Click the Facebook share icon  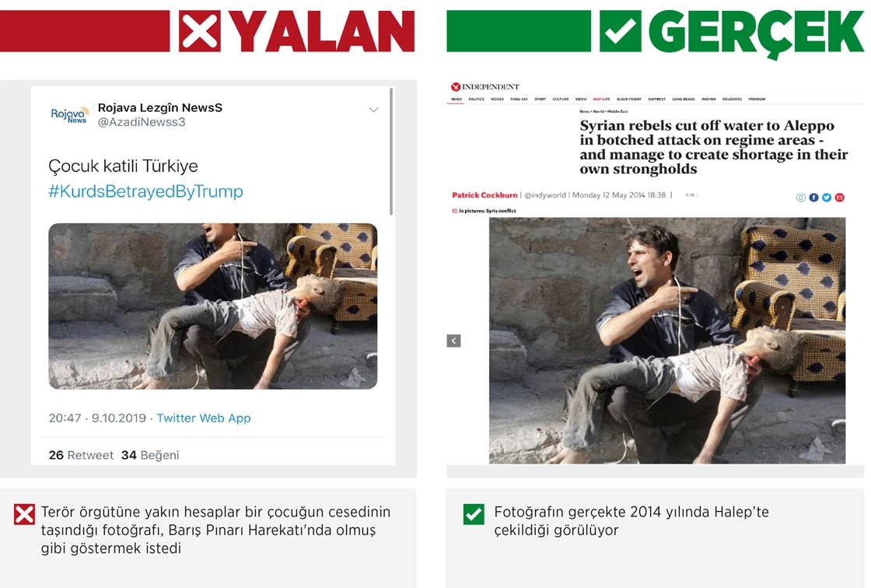pos(813,198)
